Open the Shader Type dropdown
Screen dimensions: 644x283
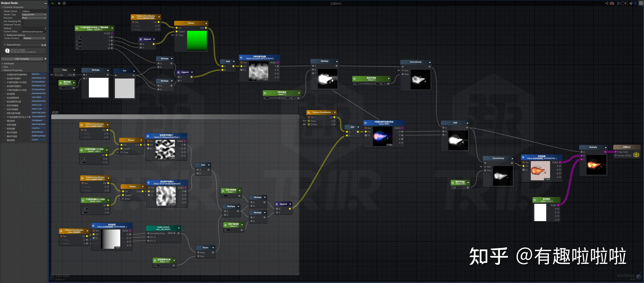[34, 14]
